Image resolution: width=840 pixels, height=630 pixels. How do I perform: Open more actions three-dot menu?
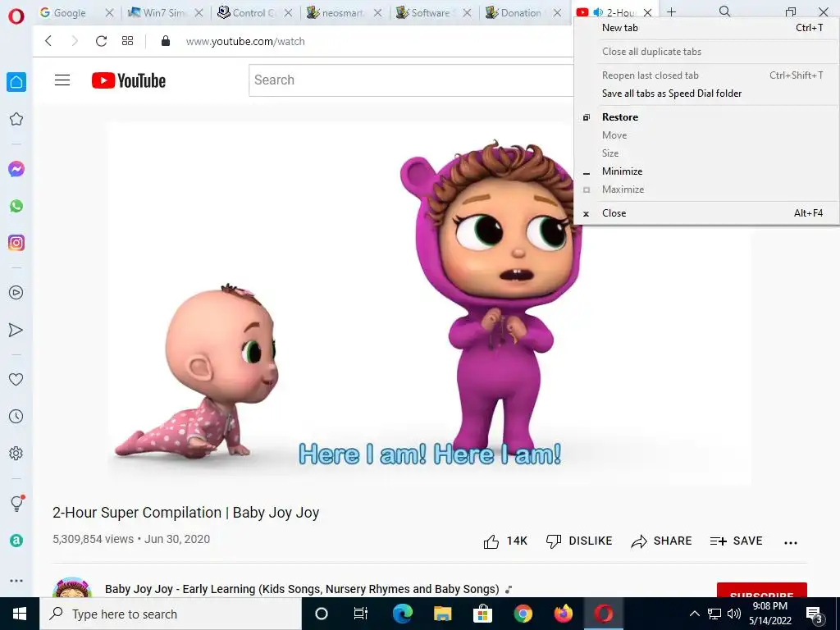(x=791, y=543)
